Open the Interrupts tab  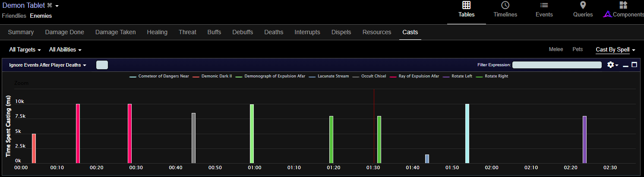pyautogui.click(x=307, y=32)
